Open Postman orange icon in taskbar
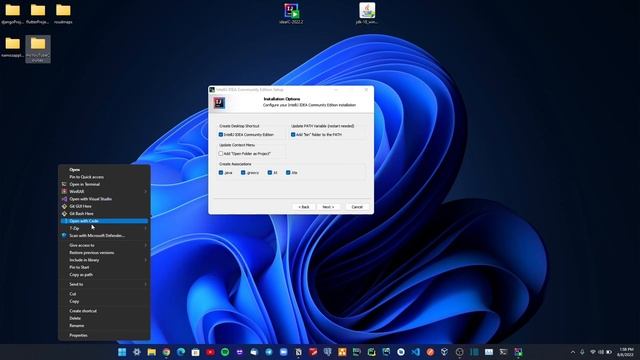 (430, 352)
